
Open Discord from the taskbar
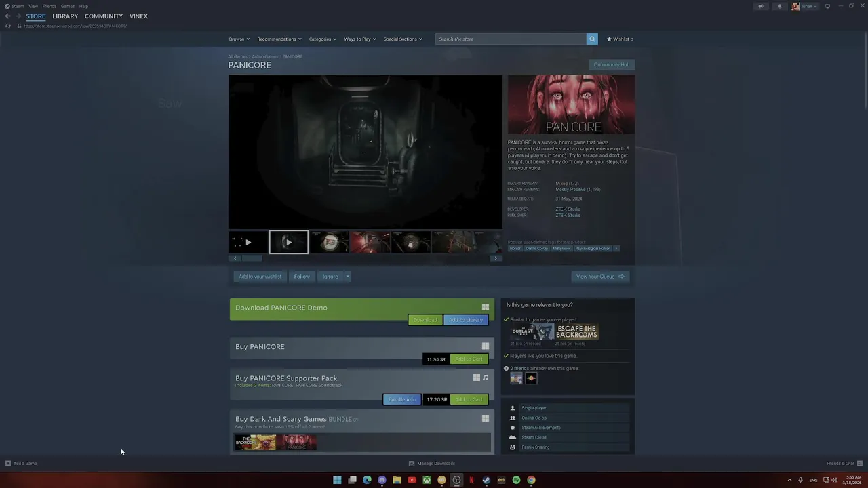(x=382, y=480)
